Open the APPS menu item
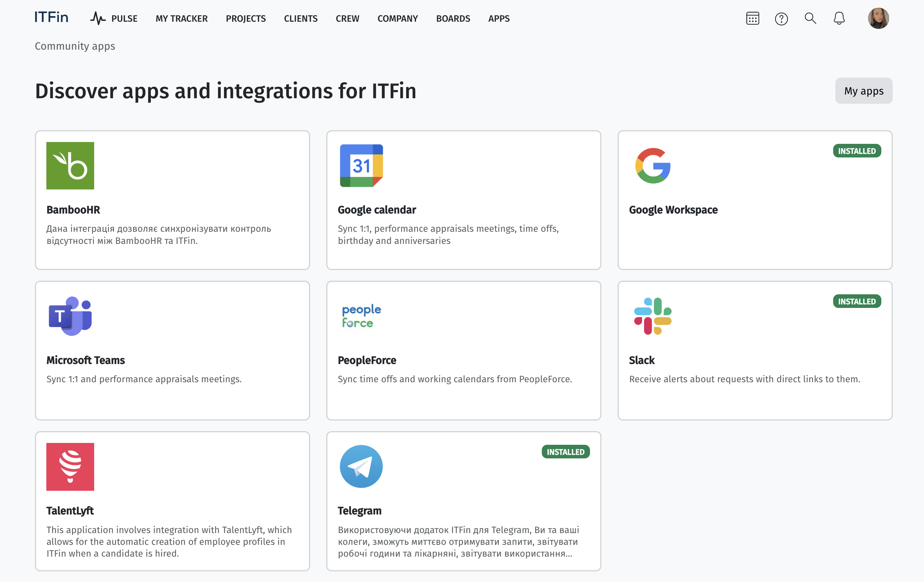The height and width of the screenshot is (582, 924). click(499, 18)
